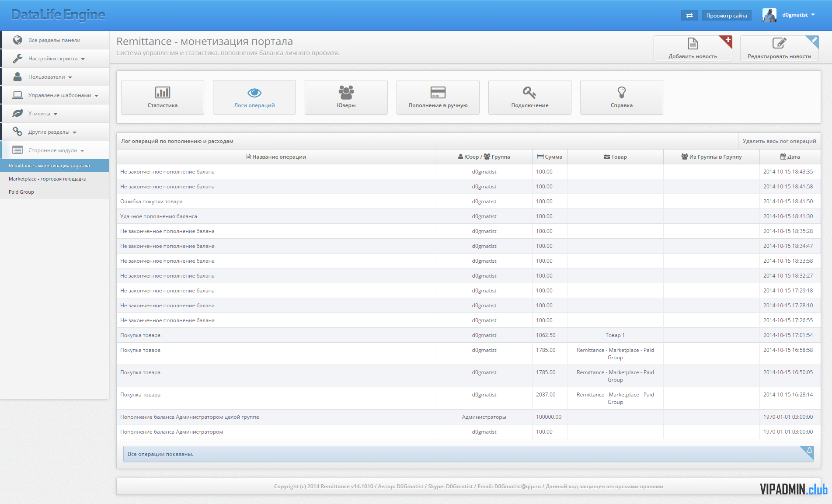Click the list icon for Сторонние модули
This screenshot has width=832, height=504.
pos(17,150)
